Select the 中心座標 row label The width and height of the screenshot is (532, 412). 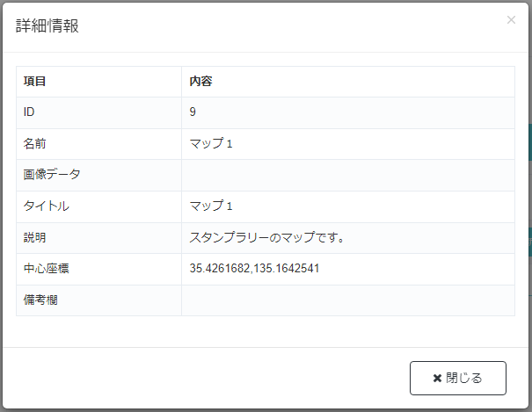46,269
